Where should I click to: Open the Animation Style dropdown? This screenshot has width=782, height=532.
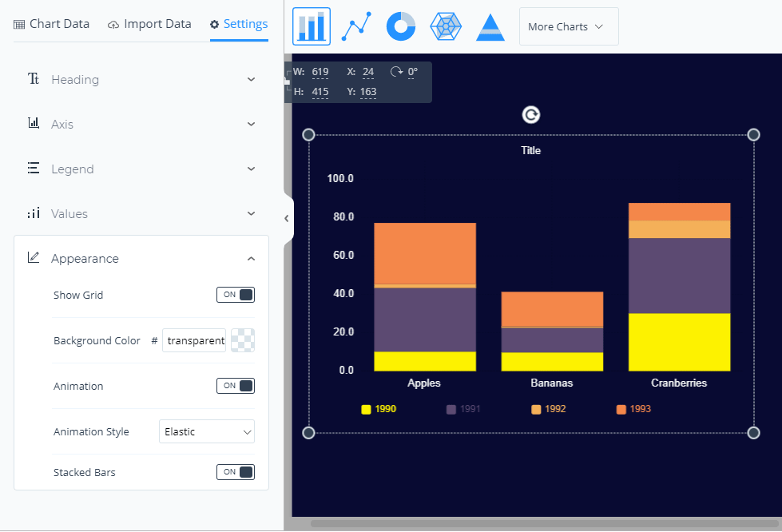coord(207,431)
